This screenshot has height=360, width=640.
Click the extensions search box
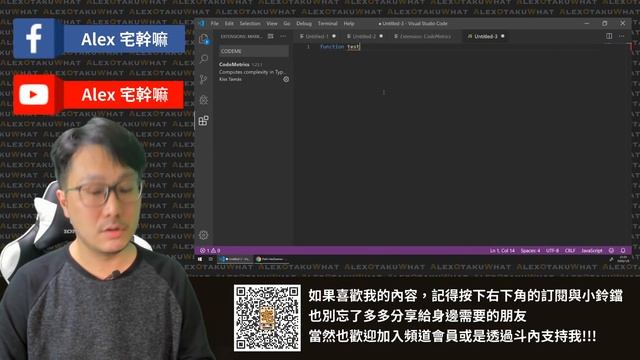[254, 51]
